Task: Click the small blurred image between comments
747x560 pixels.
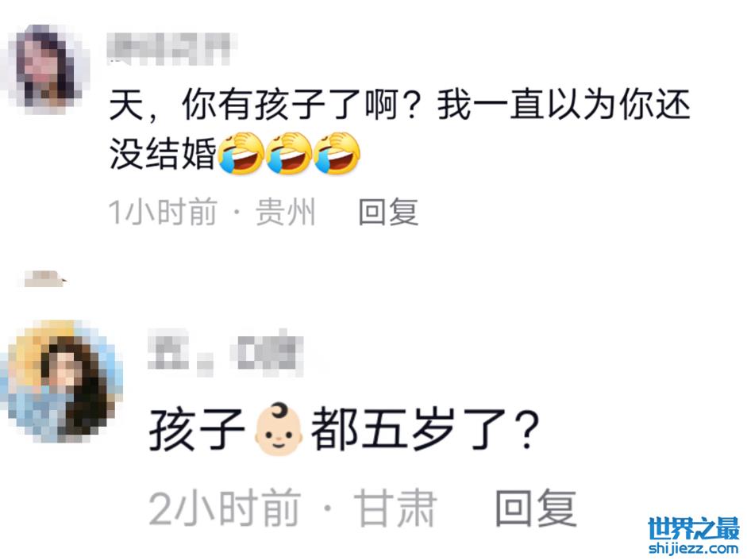Action: tap(44, 278)
